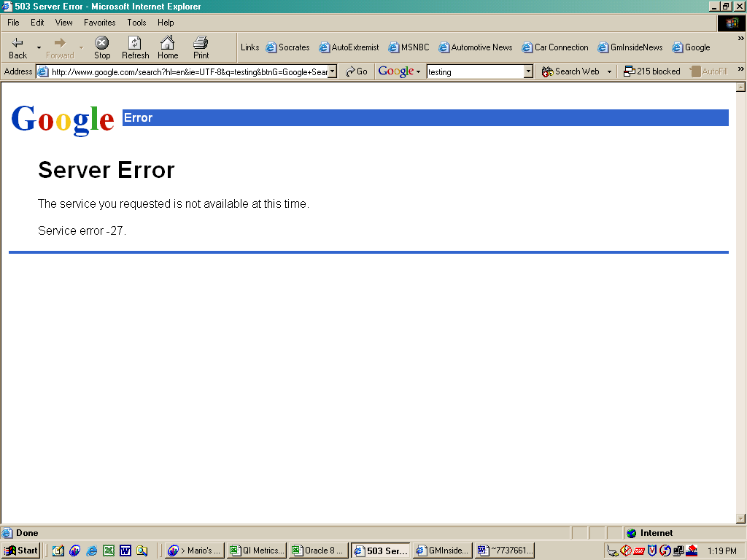Open the Automotive News favorite

coord(476,47)
